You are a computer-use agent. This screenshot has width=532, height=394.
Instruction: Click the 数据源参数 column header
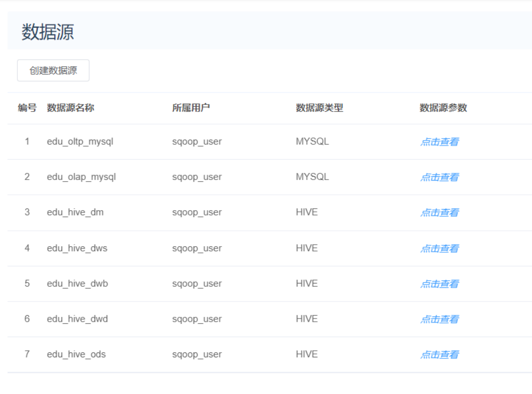coord(443,108)
